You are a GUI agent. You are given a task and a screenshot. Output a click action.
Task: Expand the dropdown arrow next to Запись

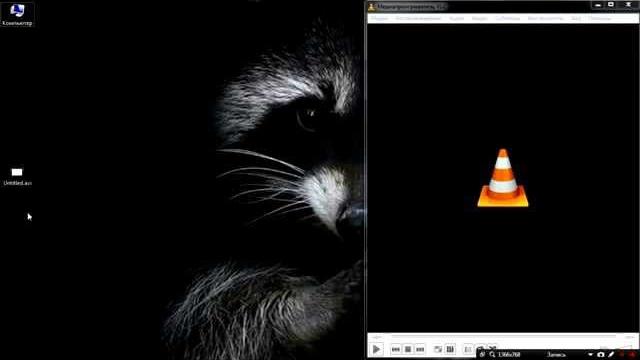click(x=590, y=355)
